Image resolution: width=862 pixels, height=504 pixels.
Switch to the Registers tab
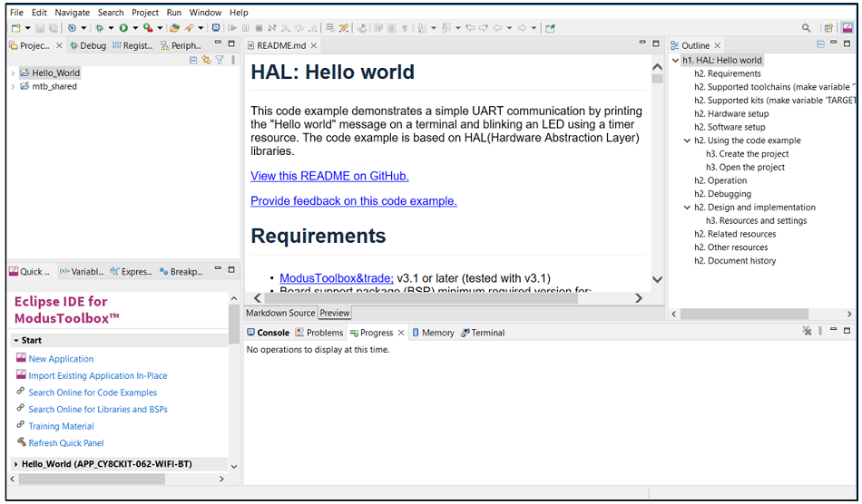[132, 45]
